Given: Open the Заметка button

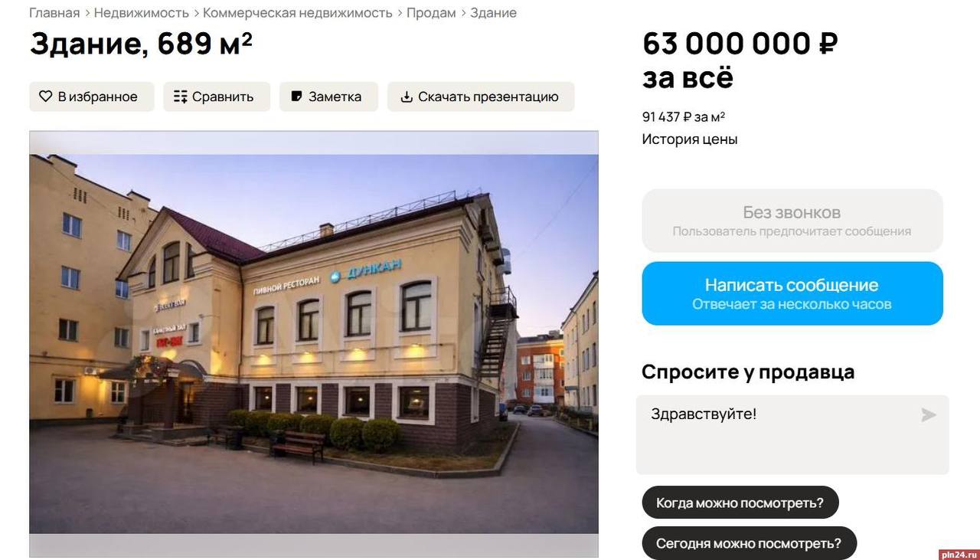Looking at the screenshot, I should pos(328,97).
